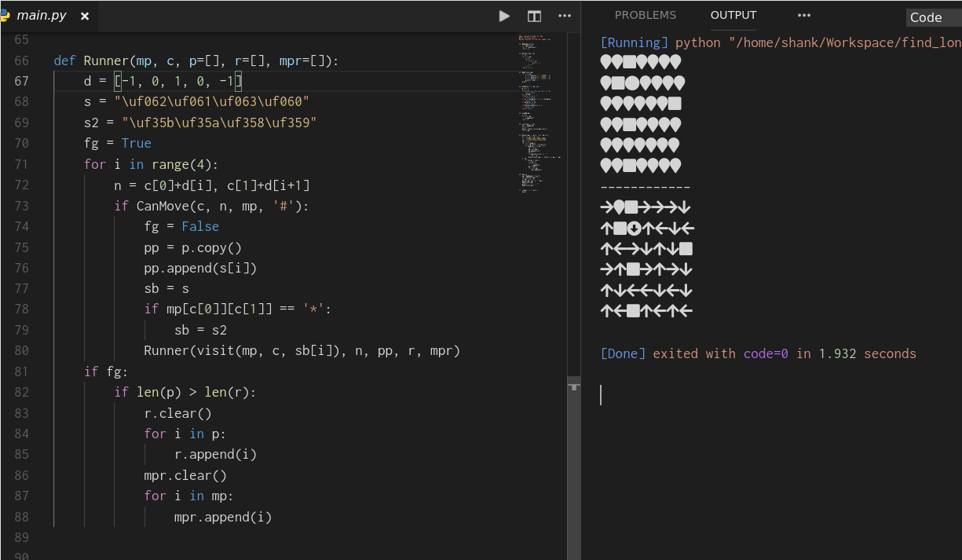The width and height of the screenshot is (962, 560).
Task: Click the 'if fg:' line
Action: click(106, 372)
